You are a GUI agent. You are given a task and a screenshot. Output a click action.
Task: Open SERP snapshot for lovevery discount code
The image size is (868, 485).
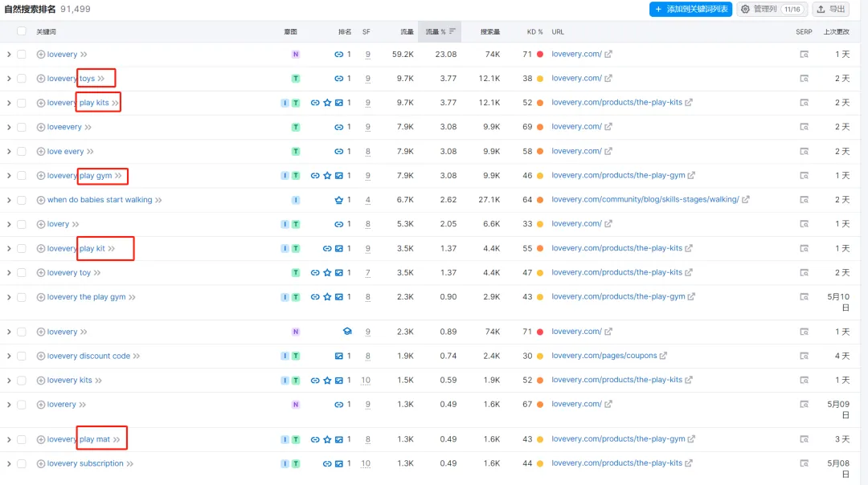(804, 357)
